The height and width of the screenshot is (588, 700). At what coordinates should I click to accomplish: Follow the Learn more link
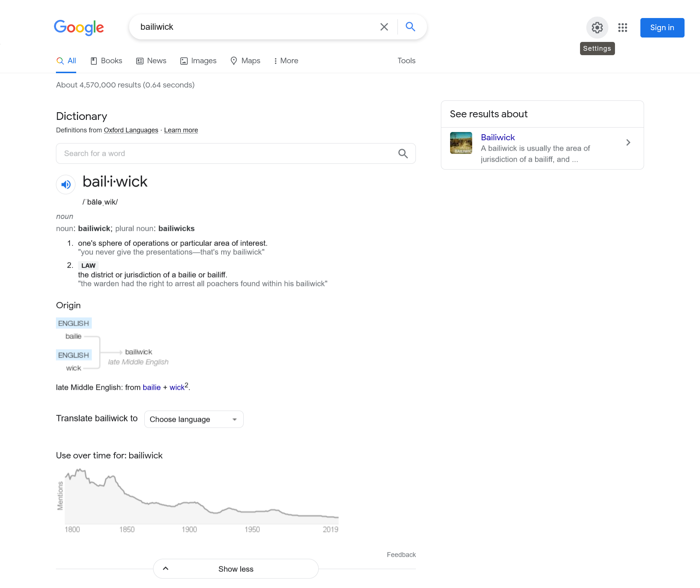click(181, 130)
